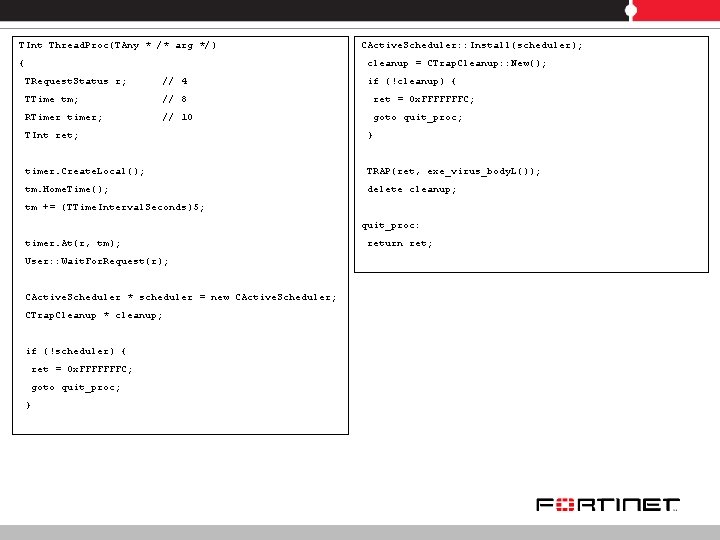Click the 'TRequestStatus r;' declaration
The image size is (720, 540).
pyautogui.click(x=75, y=81)
